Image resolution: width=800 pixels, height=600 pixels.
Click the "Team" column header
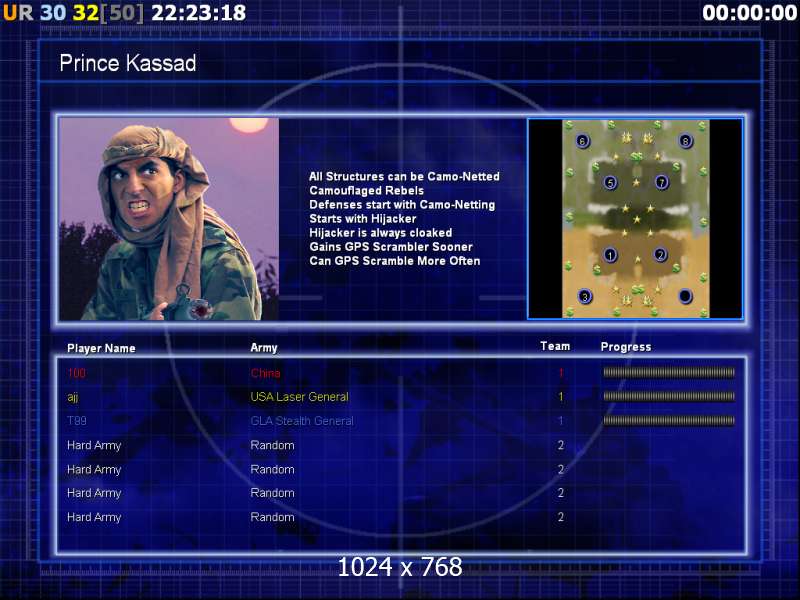click(x=555, y=346)
